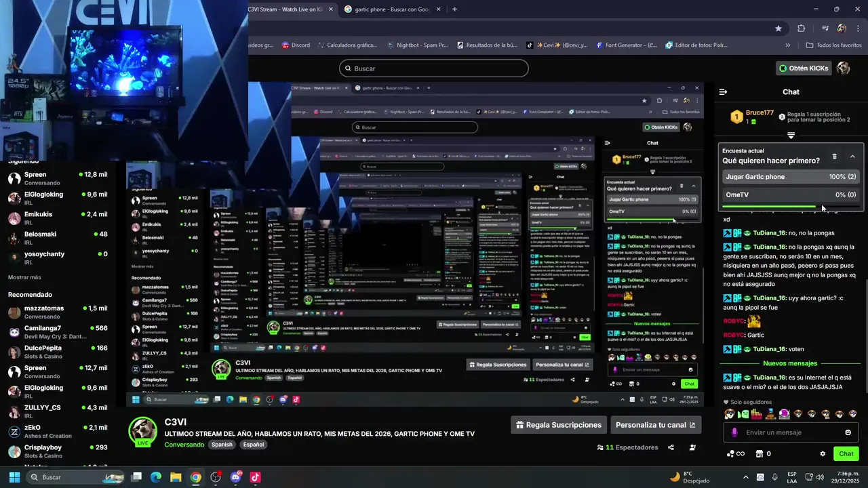Click the poll time remaining progress bar

[x=791, y=206]
